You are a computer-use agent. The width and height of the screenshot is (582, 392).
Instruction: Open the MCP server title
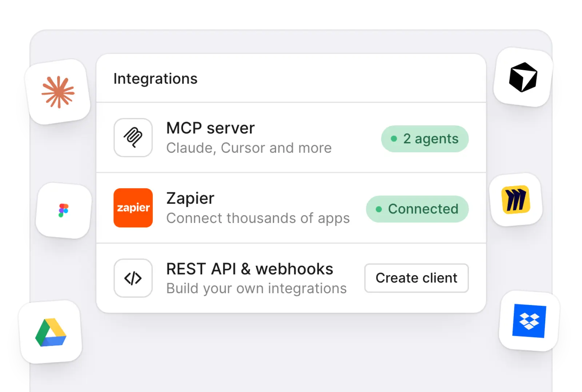click(210, 128)
